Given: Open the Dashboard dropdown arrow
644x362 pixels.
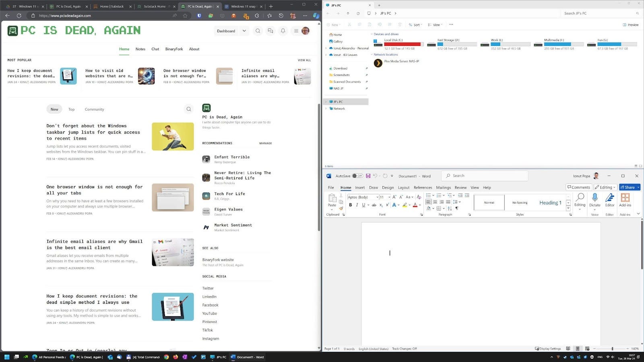Looking at the screenshot, I should click(244, 31).
